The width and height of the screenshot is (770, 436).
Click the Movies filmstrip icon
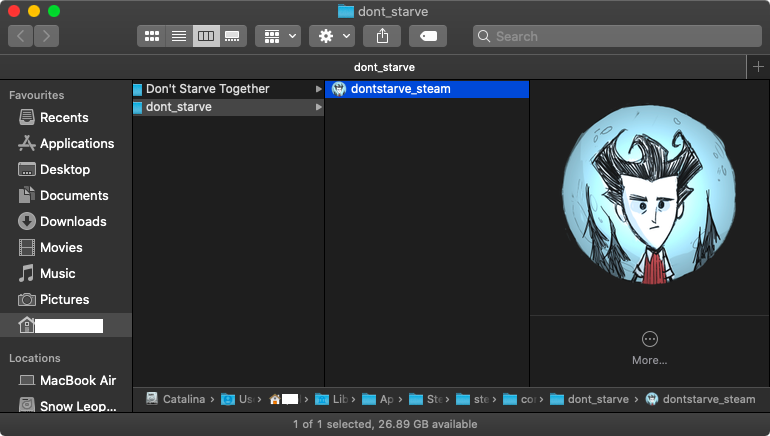click(27, 247)
